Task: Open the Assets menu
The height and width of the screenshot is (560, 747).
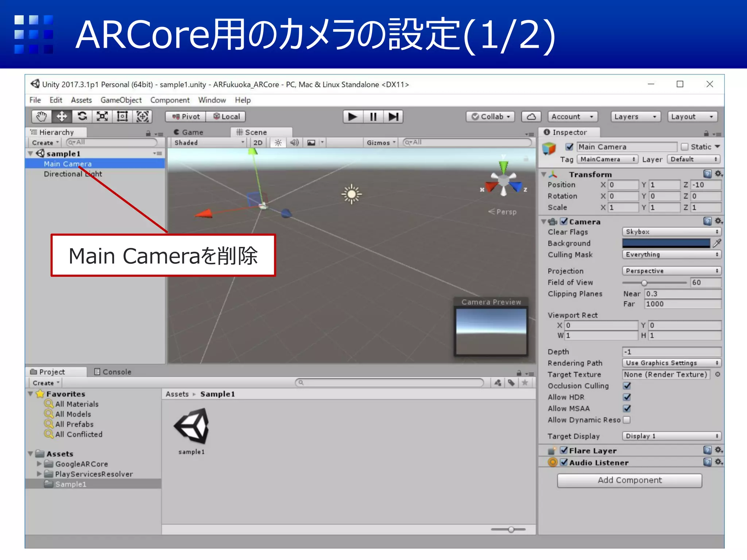Action: [81, 100]
